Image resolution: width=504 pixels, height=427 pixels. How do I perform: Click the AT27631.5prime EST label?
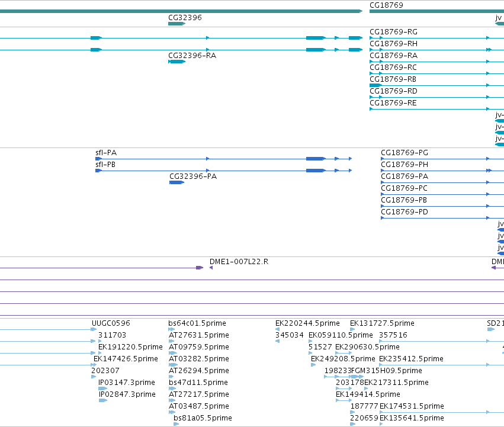pos(199,335)
